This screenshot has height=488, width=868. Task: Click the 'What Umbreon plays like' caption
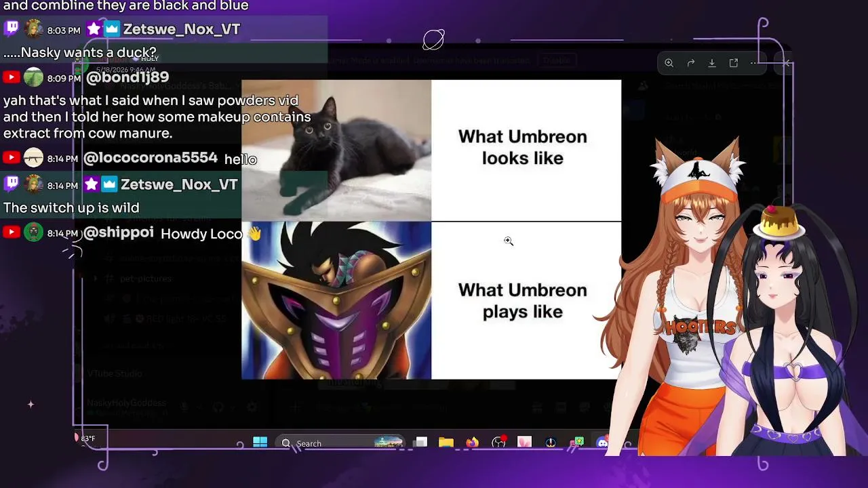[x=522, y=301]
